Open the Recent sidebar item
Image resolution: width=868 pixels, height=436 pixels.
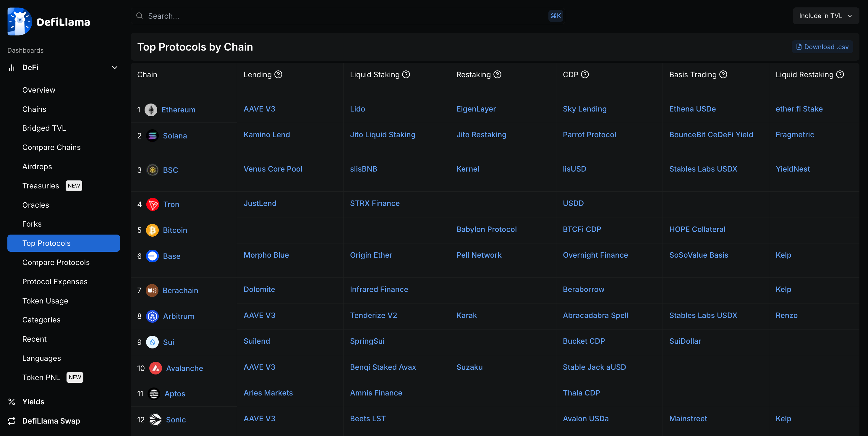click(x=34, y=339)
